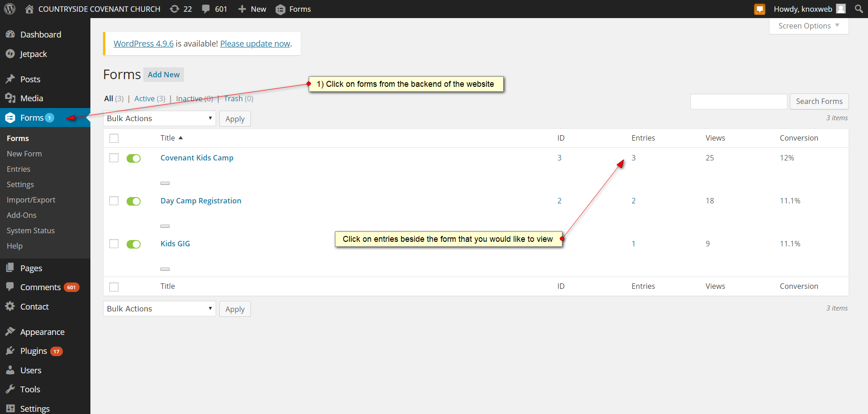868x414 pixels.
Task: Check the Kids GIG row checkbox
Action: pos(114,244)
